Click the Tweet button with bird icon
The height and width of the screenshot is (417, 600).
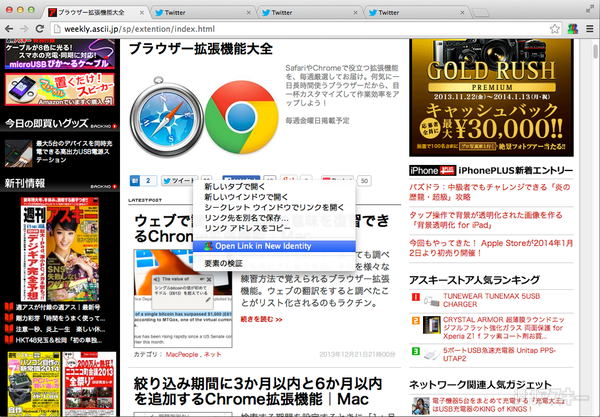(x=179, y=181)
